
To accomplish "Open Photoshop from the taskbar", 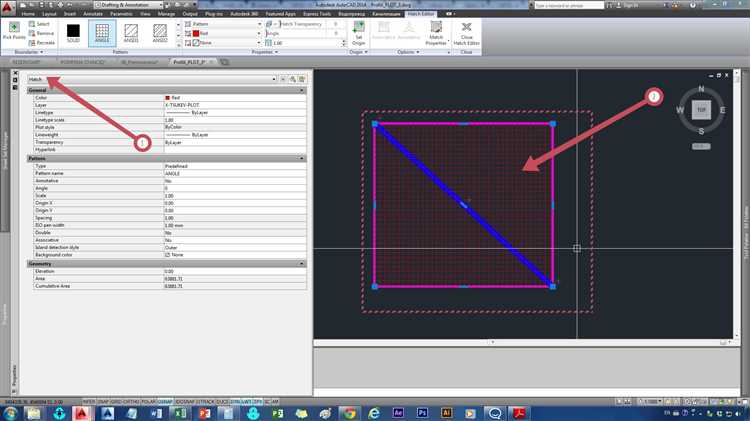I will pyautogui.click(x=421, y=411).
